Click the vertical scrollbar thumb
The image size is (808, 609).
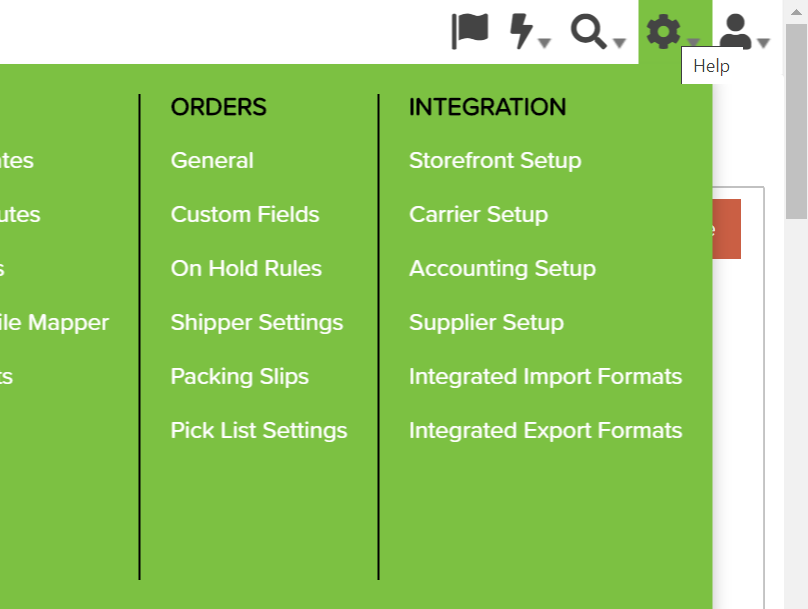796,122
